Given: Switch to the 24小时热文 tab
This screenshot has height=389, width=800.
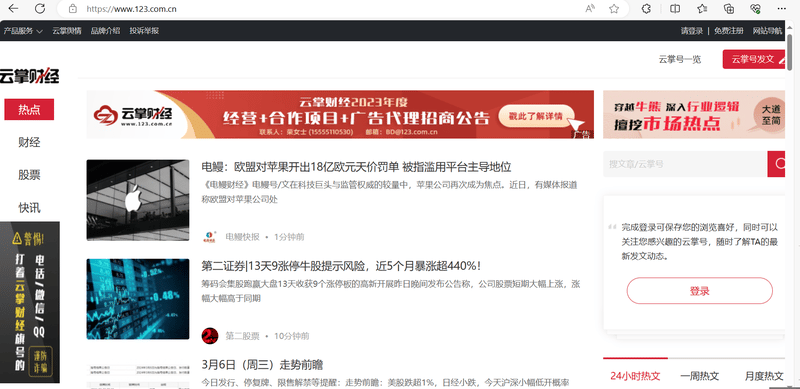Looking at the screenshot, I should point(635,376).
